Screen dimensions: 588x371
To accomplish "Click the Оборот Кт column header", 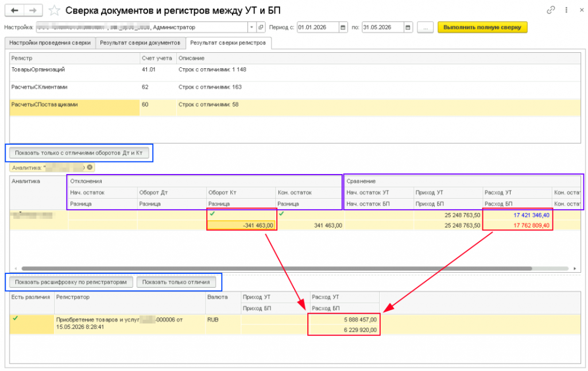I will [241, 192].
